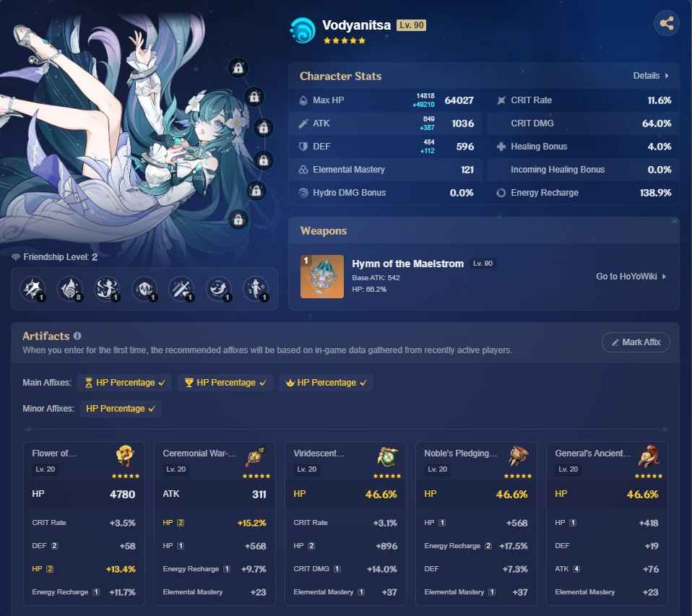
Task: Click the Lv. 90 badge beside Vodyanitsa
Action: point(411,25)
